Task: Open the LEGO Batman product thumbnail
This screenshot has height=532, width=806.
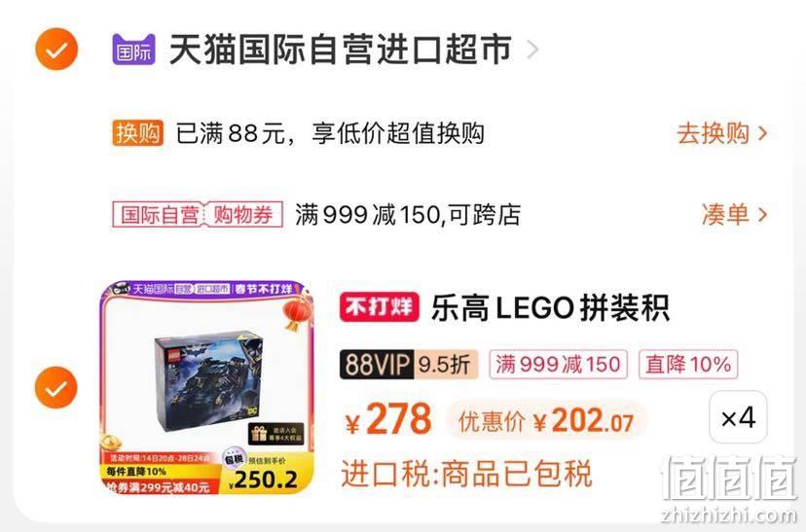Action: pyautogui.click(x=206, y=388)
